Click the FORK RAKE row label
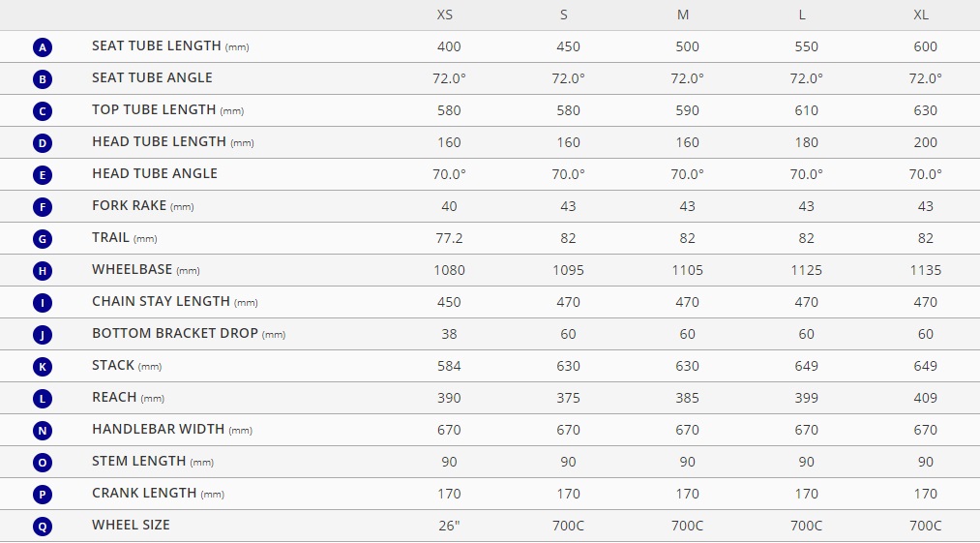 pyautogui.click(x=142, y=206)
